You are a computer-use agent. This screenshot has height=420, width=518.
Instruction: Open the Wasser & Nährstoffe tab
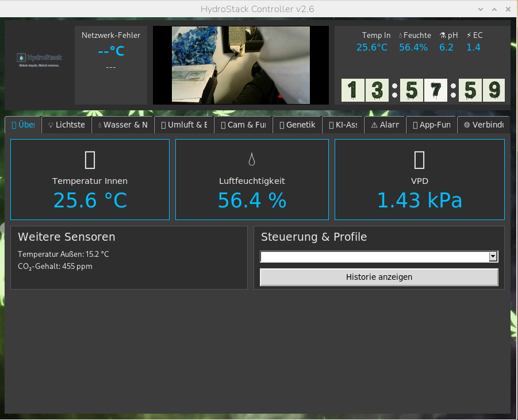coord(122,125)
